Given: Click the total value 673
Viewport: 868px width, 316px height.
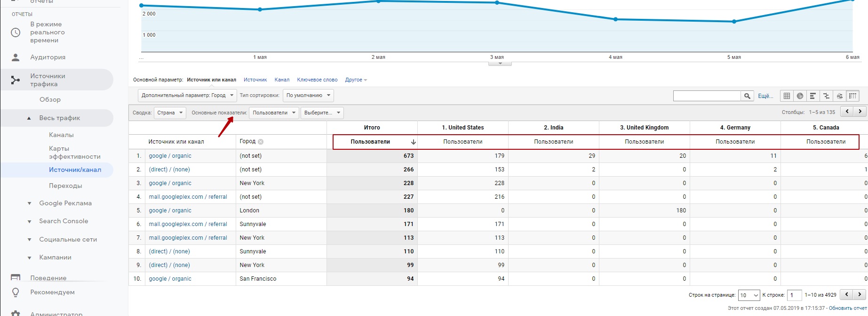Looking at the screenshot, I should point(408,156).
